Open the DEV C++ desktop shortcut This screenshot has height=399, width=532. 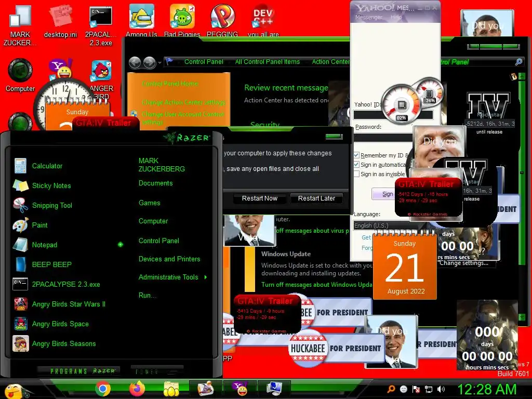pyautogui.click(x=263, y=20)
